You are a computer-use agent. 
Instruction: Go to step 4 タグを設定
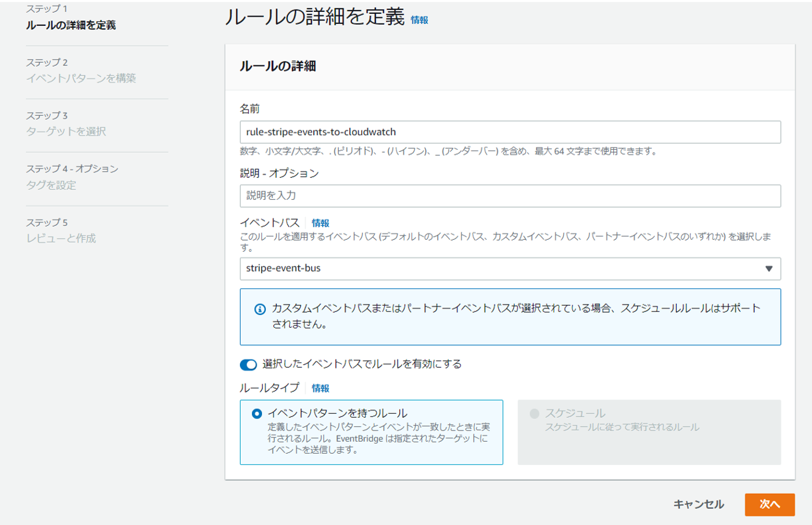(51, 185)
